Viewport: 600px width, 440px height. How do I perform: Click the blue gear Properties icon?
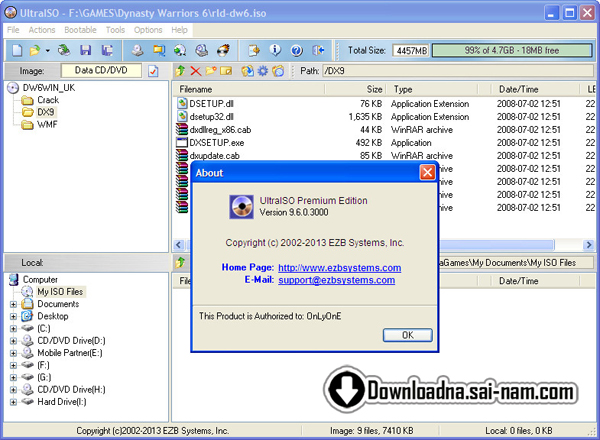262,71
